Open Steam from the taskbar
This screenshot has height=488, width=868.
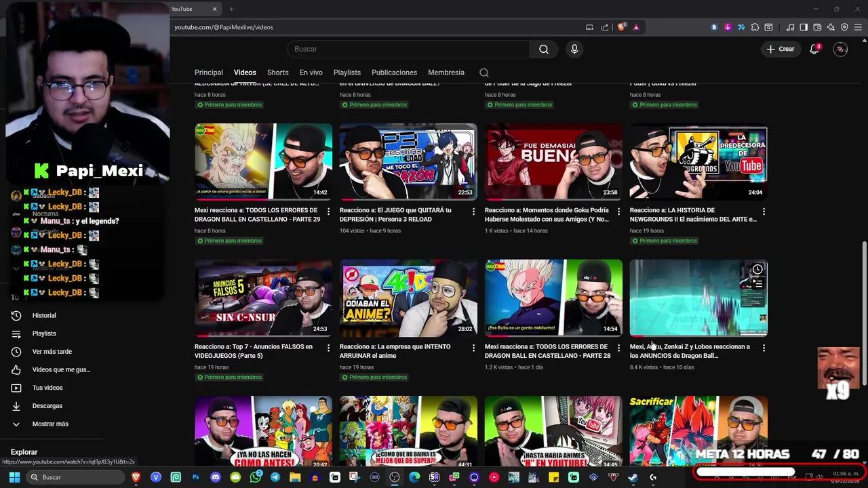tap(633, 477)
